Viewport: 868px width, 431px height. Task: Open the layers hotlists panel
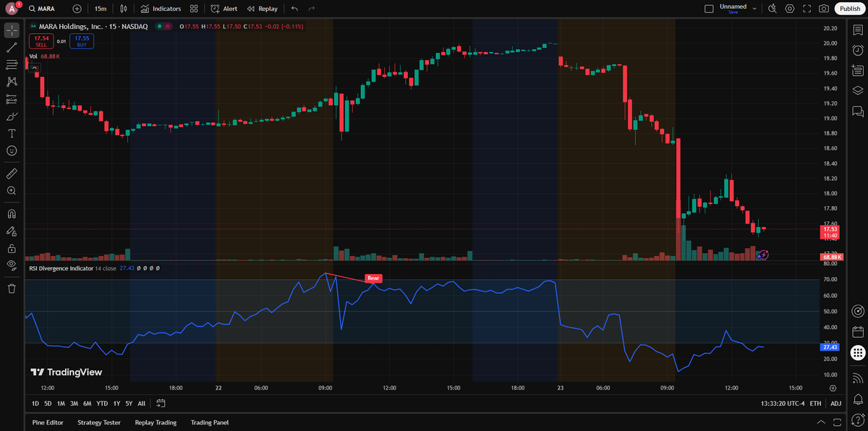pyautogui.click(x=858, y=90)
